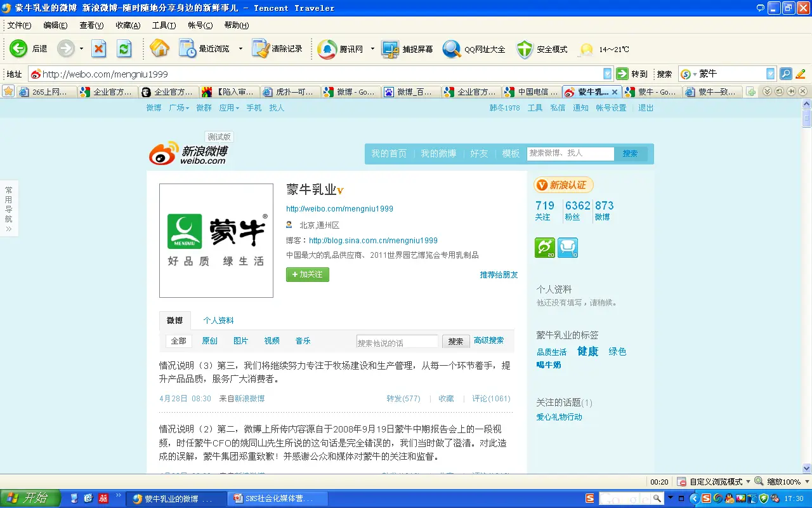Click the green Back arrow icon
The image size is (812, 508).
pyautogui.click(x=18, y=49)
